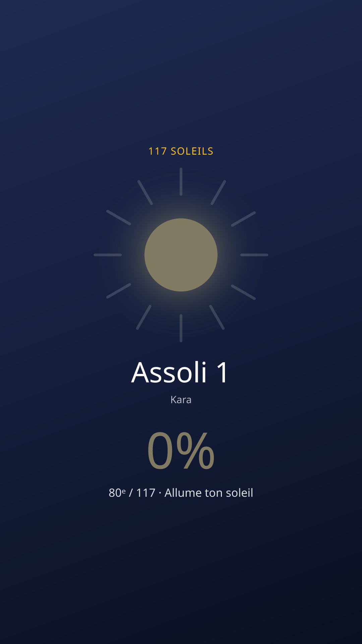Click the sun ray pointing straight down
The width and height of the screenshot is (362, 644).
[x=181, y=328]
